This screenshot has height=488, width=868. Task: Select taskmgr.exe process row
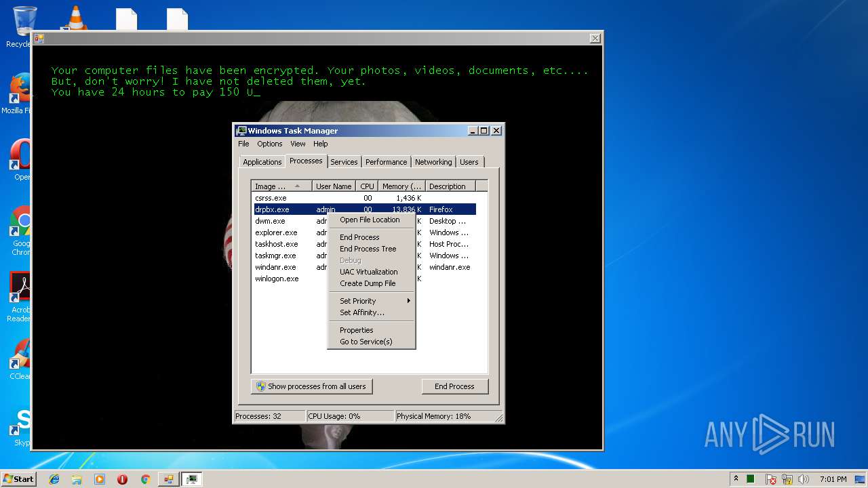(365, 256)
